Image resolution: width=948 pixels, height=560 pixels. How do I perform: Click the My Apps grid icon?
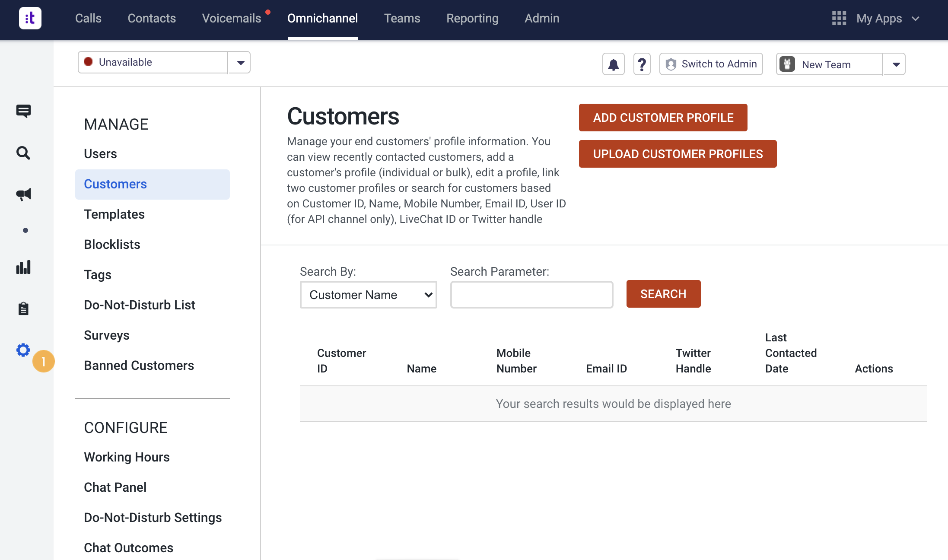[x=839, y=18]
